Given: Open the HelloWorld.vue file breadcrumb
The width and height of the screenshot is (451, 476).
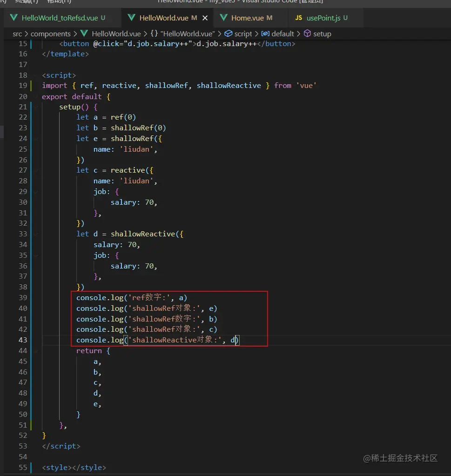Looking at the screenshot, I should click(116, 34).
